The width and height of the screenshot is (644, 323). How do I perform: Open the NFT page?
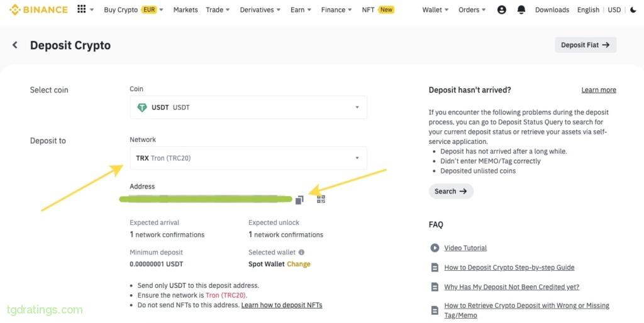[368, 9]
